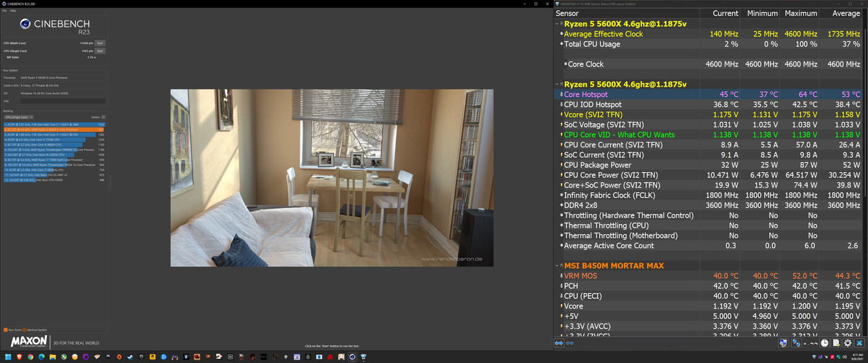Open Steam from taskbar
Viewport: 868px width, 363px height.
(x=130, y=356)
